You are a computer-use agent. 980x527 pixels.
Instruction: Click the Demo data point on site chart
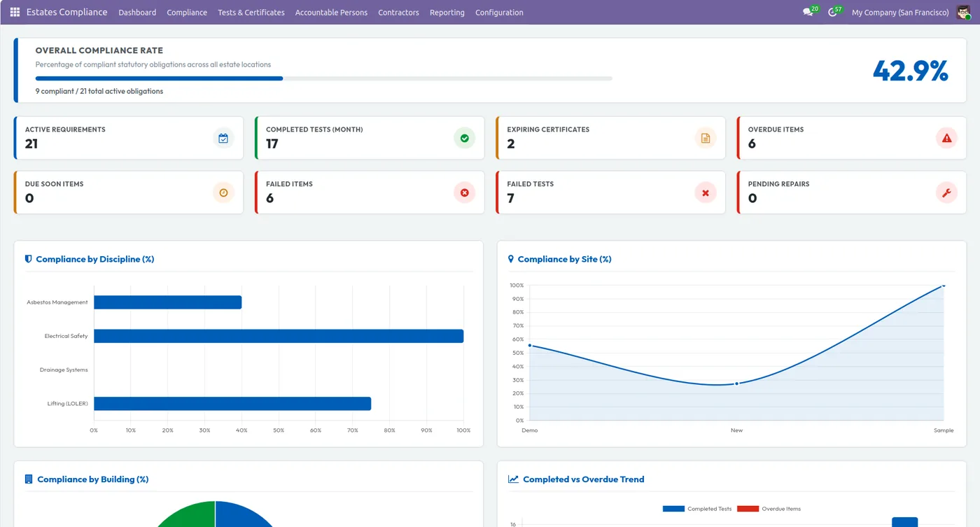(x=530, y=345)
